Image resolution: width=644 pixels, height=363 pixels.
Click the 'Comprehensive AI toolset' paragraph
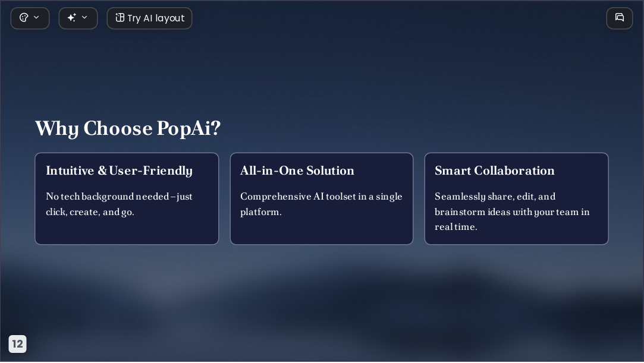(x=321, y=204)
